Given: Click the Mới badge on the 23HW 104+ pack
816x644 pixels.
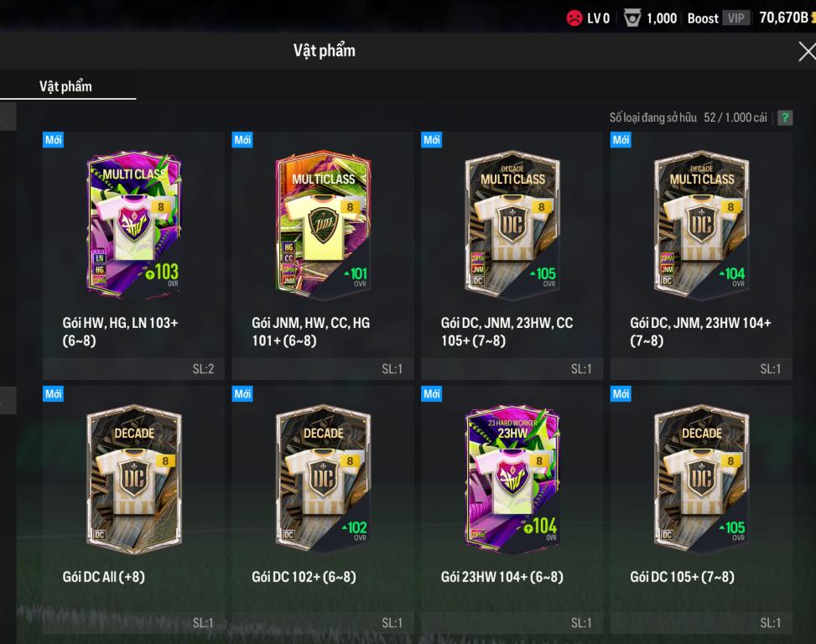Looking at the screenshot, I should pyautogui.click(x=431, y=394).
